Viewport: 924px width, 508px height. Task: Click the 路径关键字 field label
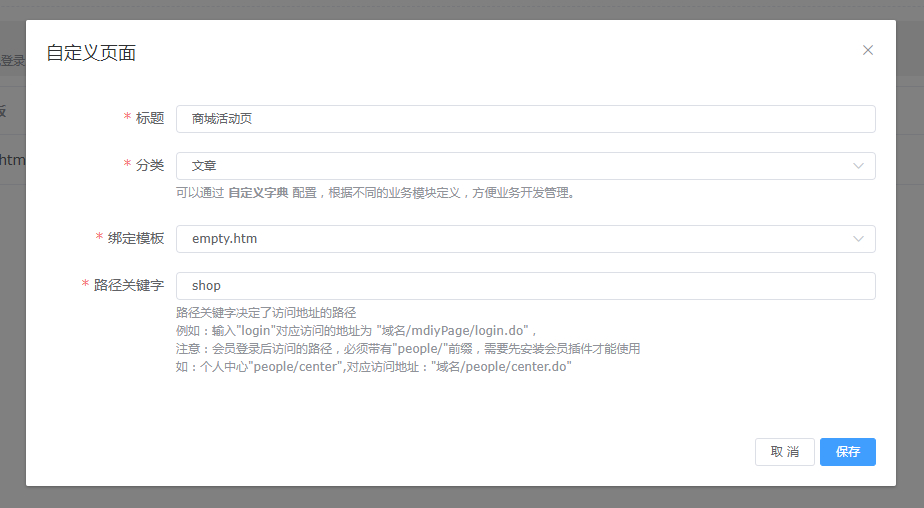click(x=128, y=285)
